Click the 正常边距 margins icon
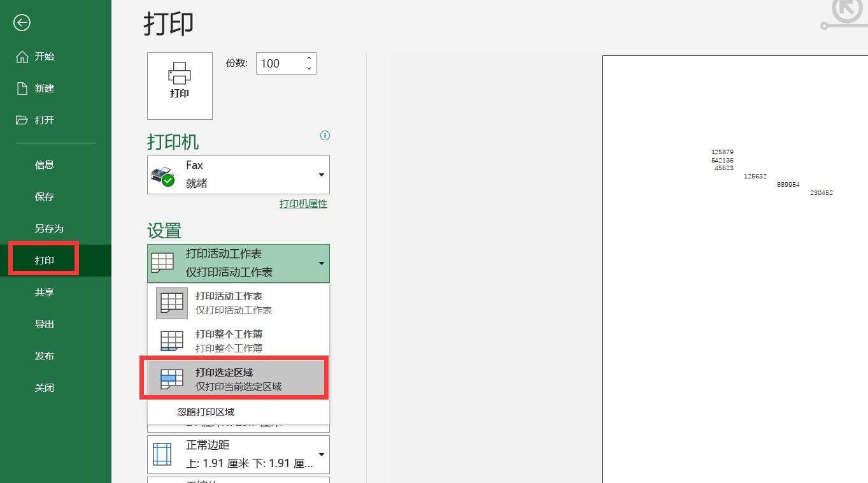Image resolution: width=868 pixels, height=483 pixels. [162, 454]
